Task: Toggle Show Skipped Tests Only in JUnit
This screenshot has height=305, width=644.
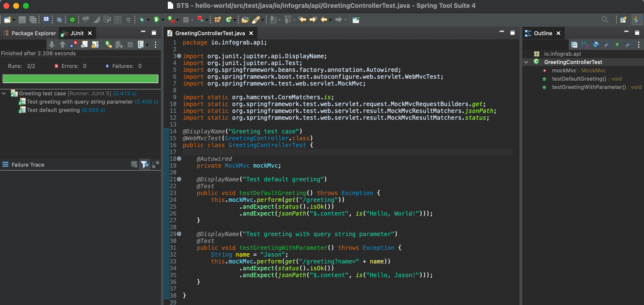Action: pyautogui.click(x=85, y=45)
